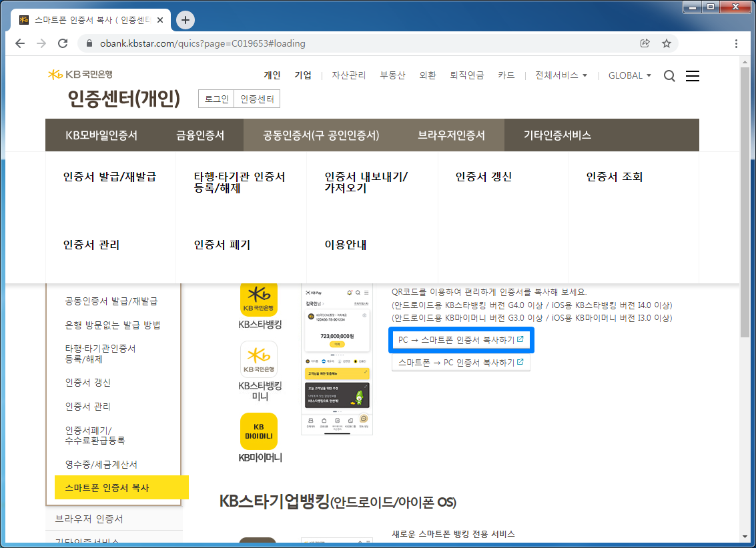Open 타행·타기관 인증서 등록/해제 in mega menu
This screenshot has width=756, height=548.
coord(239,183)
